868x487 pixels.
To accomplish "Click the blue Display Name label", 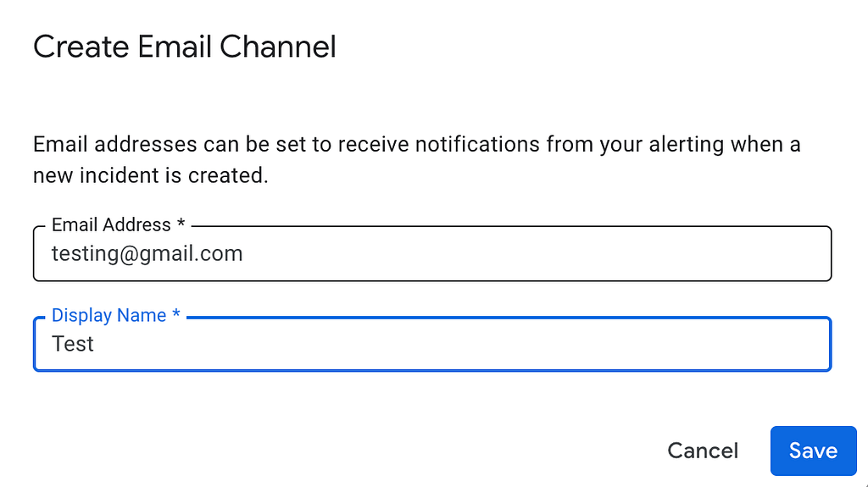I will (108, 315).
